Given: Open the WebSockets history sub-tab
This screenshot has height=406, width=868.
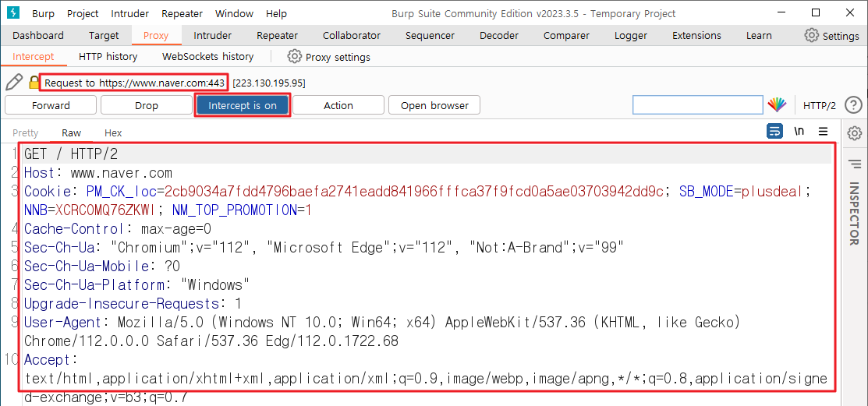Looking at the screenshot, I should [x=207, y=56].
